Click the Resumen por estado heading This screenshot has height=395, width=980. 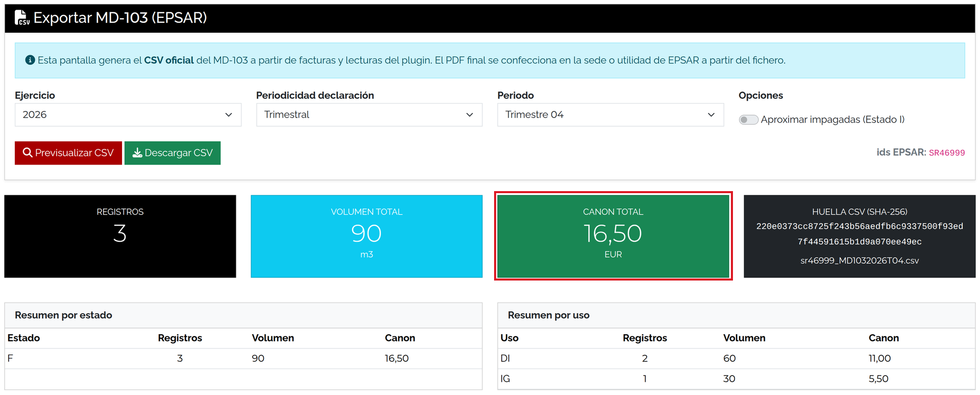point(63,315)
